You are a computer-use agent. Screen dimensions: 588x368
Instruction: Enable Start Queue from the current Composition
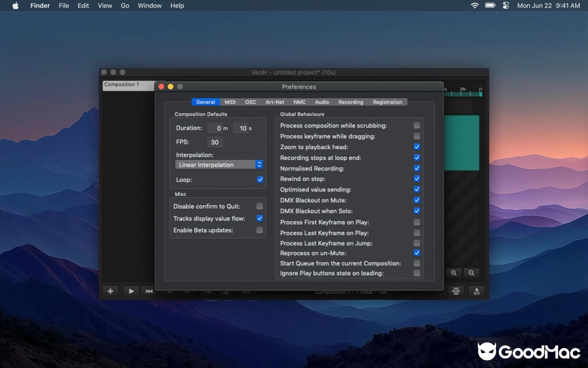(x=417, y=263)
